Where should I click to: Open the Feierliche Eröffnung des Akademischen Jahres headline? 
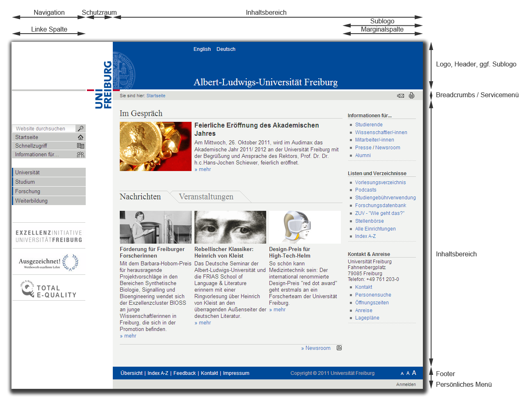(x=257, y=129)
